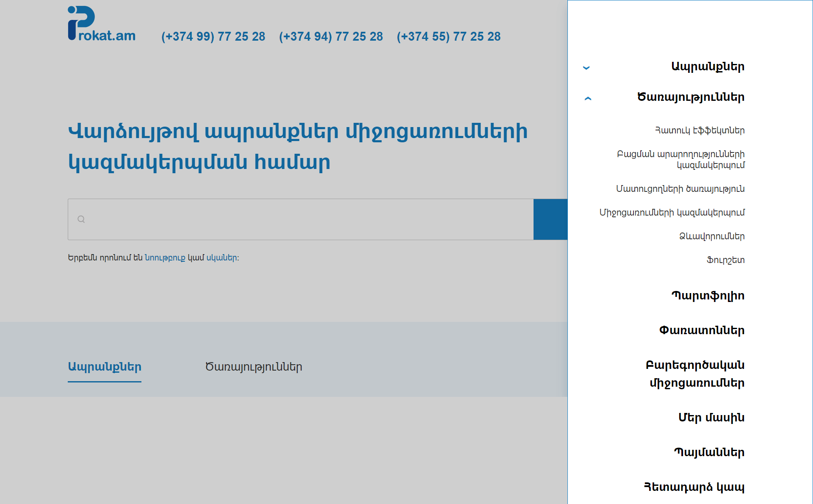Click the blue search submit button

pyautogui.click(x=550, y=219)
